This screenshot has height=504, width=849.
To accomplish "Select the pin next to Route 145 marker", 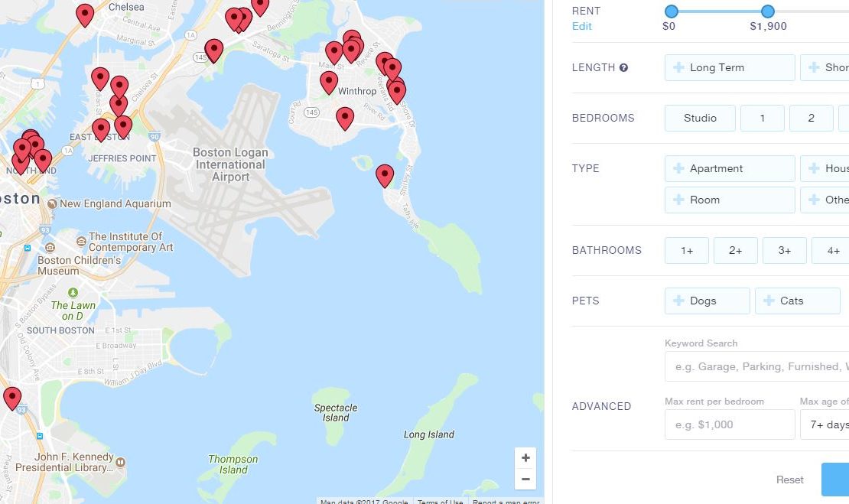I will [214, 51].
